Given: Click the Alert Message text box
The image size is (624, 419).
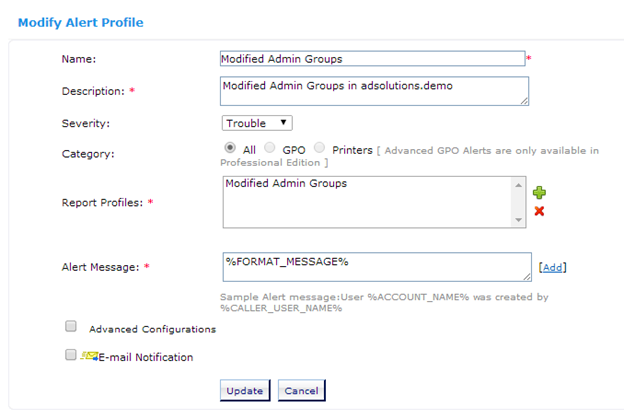Looking at the screenshot, I should pos(377,267).
